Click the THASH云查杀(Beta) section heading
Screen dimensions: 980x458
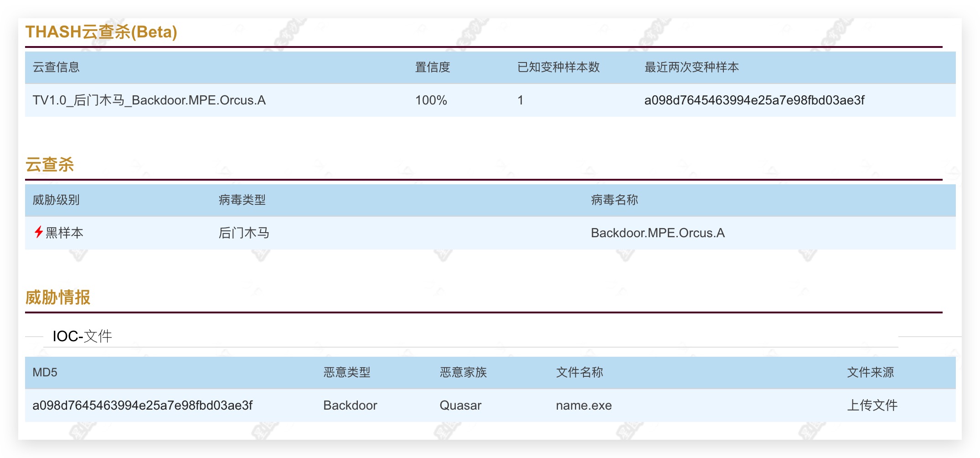point(101,32)
